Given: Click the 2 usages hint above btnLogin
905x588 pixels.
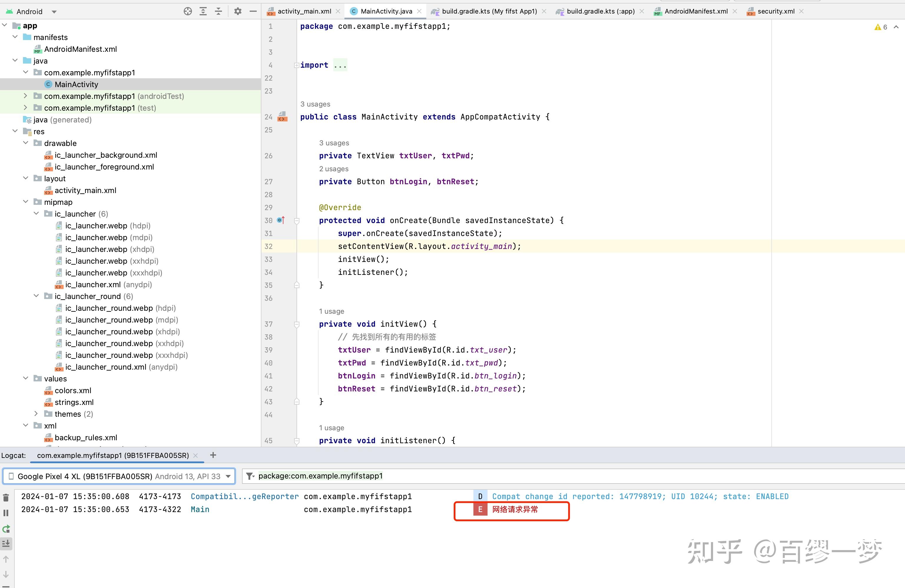Looking at the screenshot, I should coord(334,169).
